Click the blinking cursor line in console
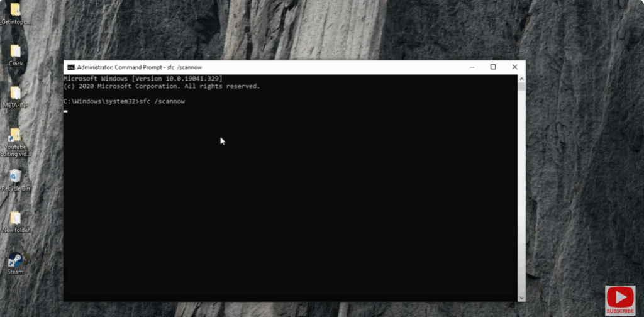 (65, 111)
